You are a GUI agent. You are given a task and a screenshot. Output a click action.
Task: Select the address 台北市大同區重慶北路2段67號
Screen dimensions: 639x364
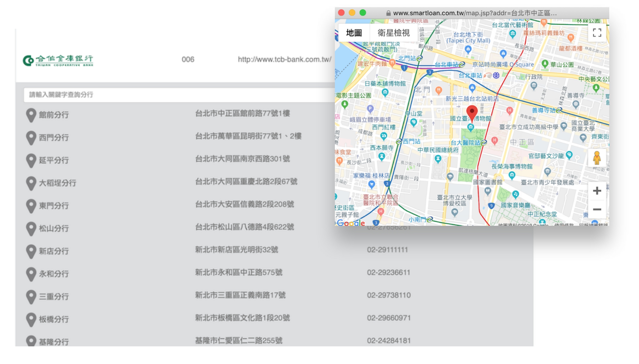(x=246, y=181)
